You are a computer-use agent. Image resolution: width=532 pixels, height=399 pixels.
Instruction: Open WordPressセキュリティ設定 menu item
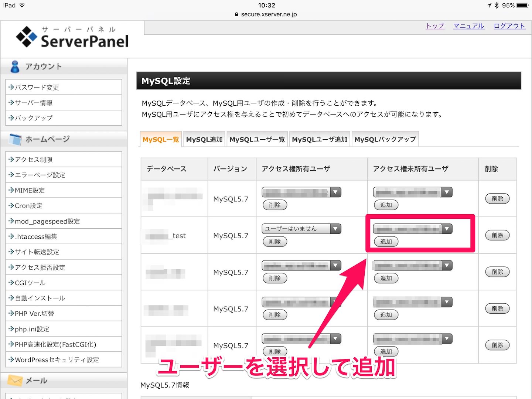click(64, 360)
